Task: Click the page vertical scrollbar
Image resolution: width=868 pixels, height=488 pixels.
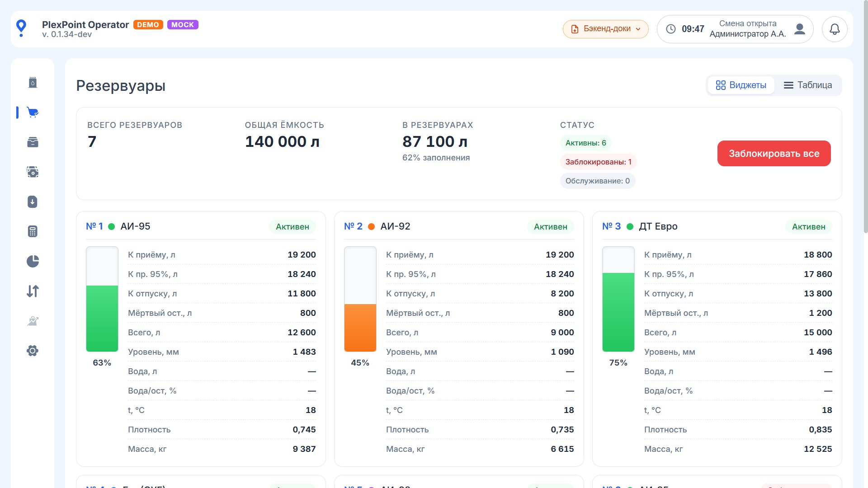Action: point(865,117)
